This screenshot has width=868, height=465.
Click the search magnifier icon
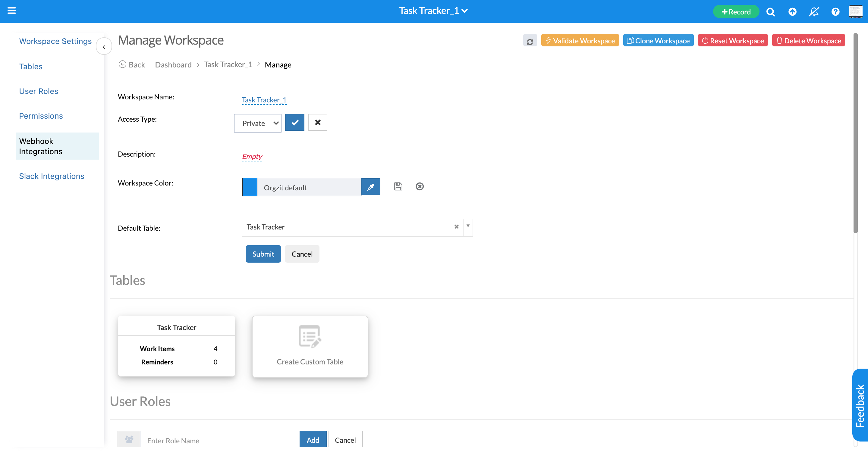point(770,12)
